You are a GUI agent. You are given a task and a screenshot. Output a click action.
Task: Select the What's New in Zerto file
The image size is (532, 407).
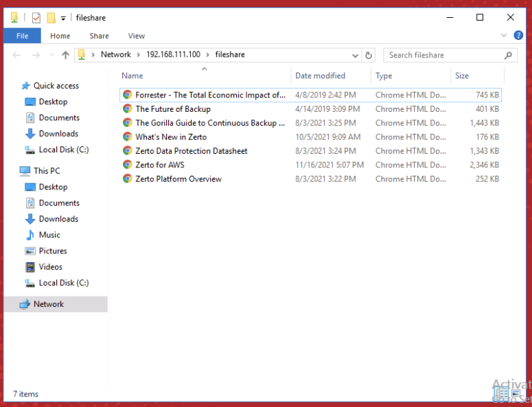pos(310,137)
